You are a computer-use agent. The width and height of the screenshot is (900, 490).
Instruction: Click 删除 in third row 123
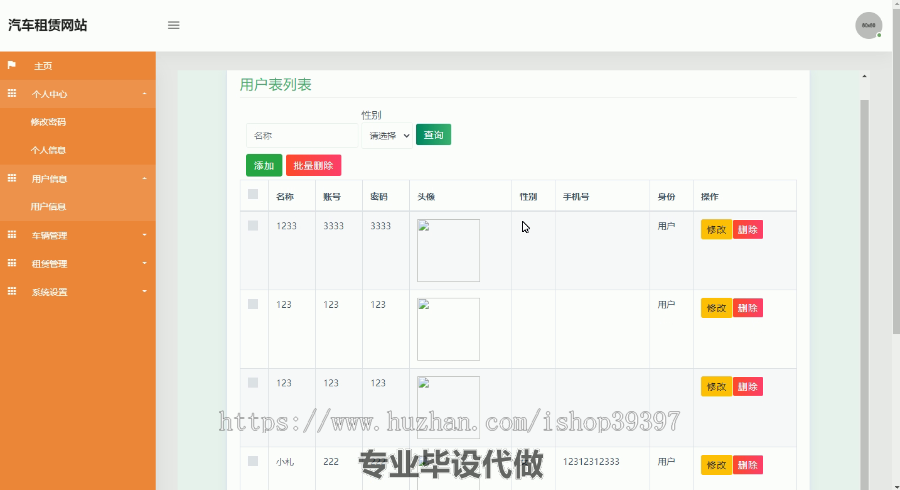(747, 387)
